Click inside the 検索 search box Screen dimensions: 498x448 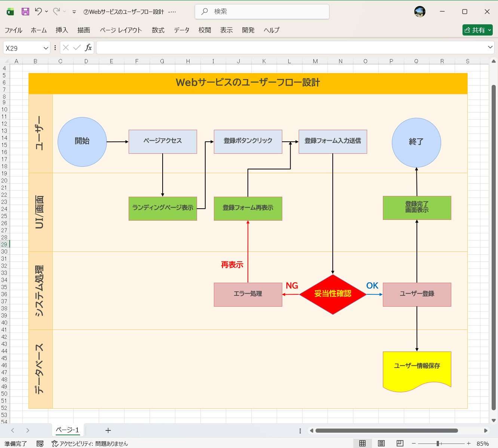click(x=262, y=11)
